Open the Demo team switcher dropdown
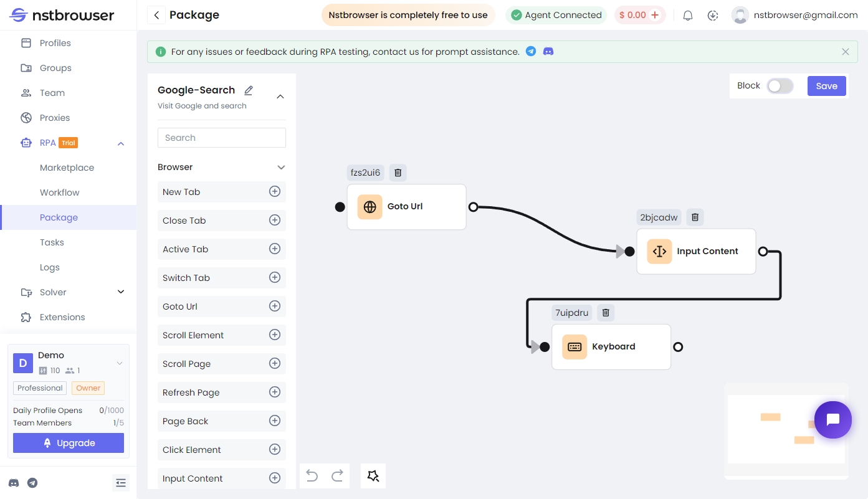Screen dimensions: 868x499 (120, 363)
